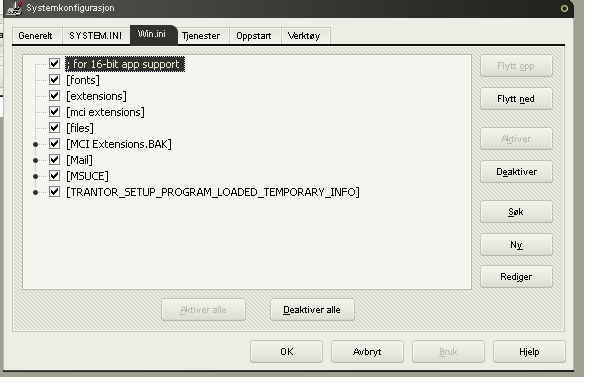This screenshot has height=389, width=597.
Task: Select the Win.ini tab
Action: coord(153,35)
